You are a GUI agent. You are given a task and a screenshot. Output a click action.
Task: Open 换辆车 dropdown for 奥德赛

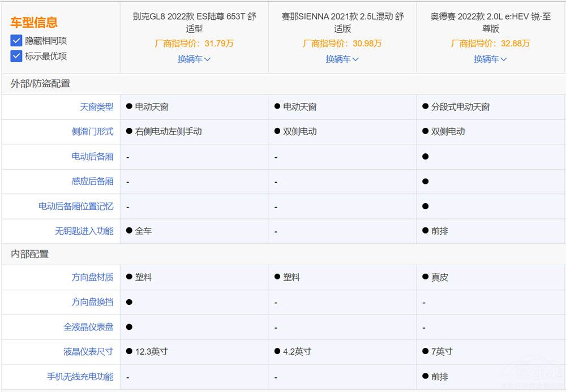tap(490, 59)
